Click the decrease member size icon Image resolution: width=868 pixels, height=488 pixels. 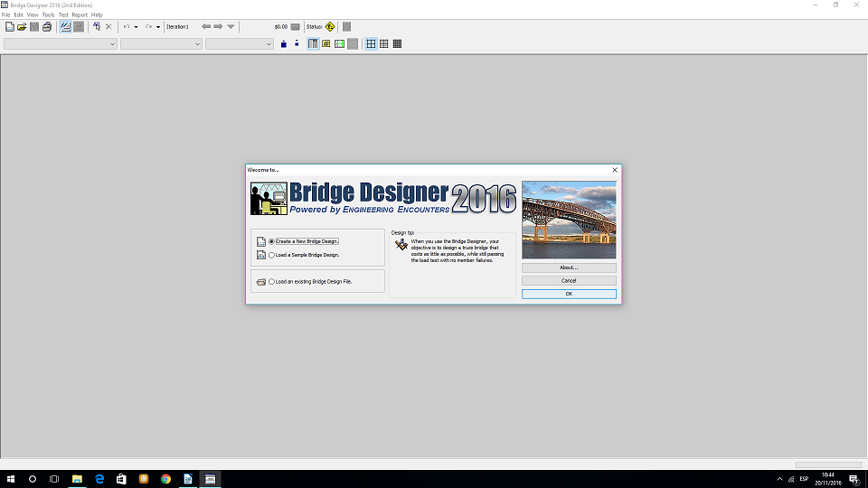point(297,43)
